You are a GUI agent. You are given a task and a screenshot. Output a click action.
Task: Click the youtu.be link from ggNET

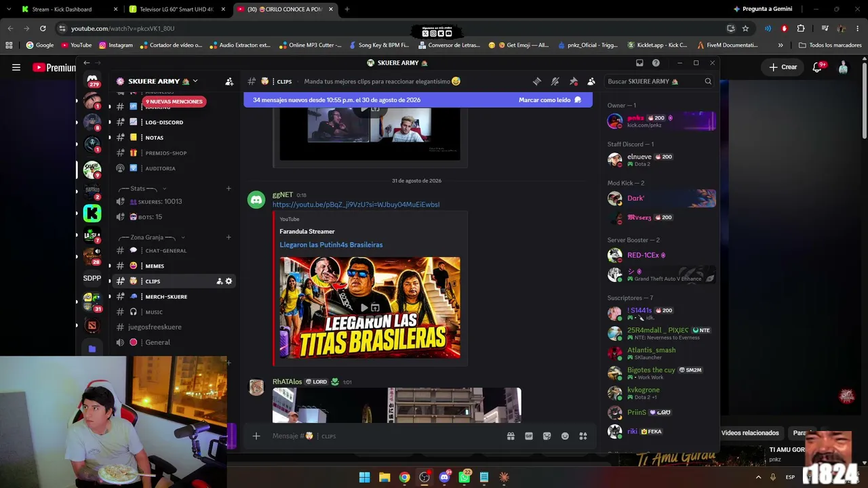click(356, 205)
